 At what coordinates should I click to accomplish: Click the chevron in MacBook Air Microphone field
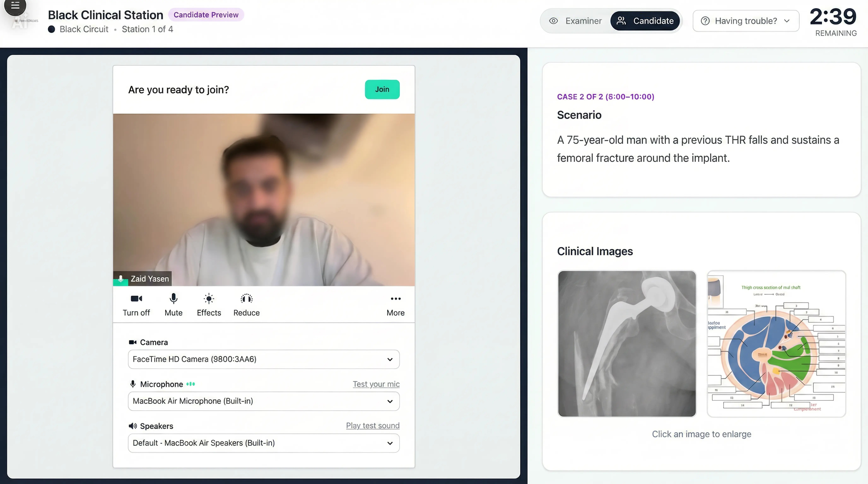point(390,402)
